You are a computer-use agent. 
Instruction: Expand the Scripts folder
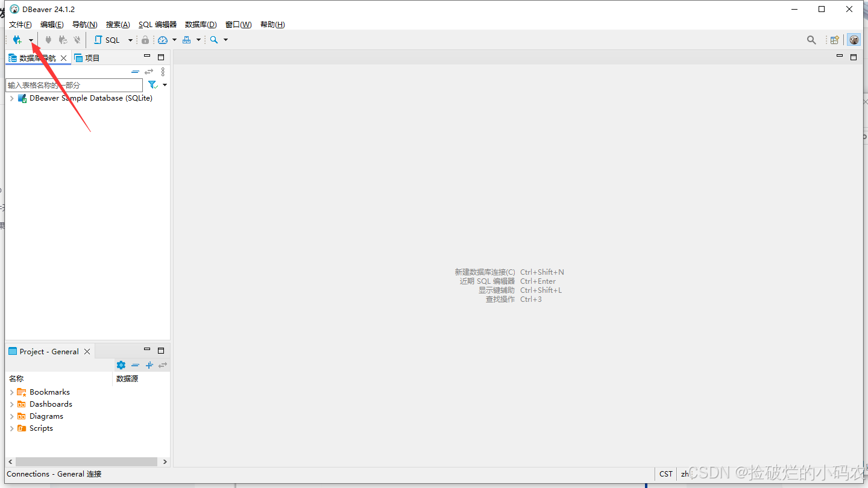pyautogui.click(x=11, y=428)
